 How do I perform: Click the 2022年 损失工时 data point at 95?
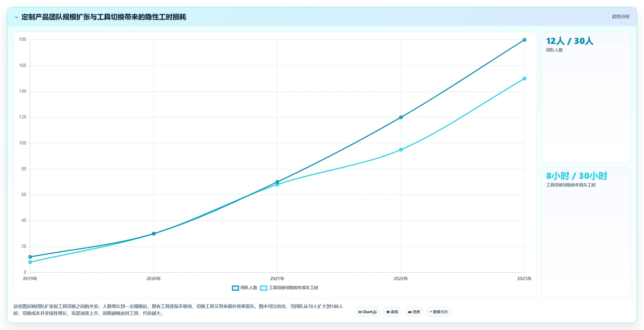coord(401,150)
